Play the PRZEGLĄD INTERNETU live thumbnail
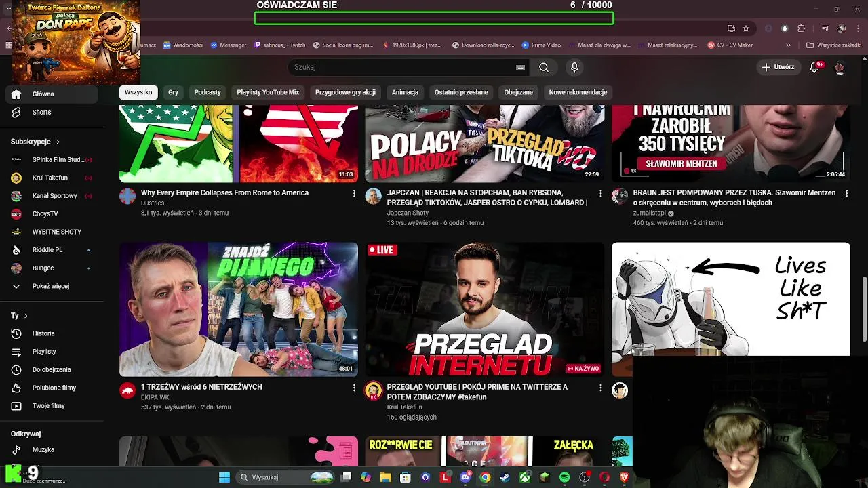This screenshot has height=488, width=868. click(485, 309)
